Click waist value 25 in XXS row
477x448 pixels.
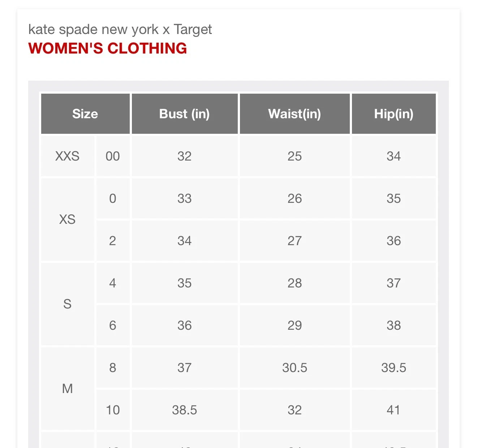295,156
